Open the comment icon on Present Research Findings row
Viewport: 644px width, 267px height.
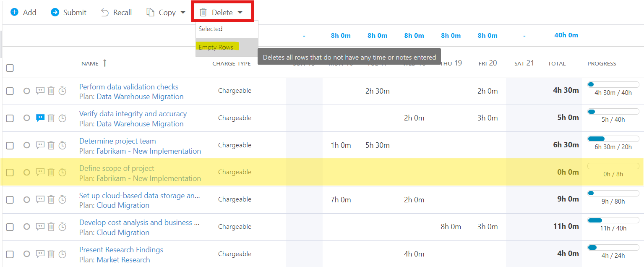pos(40,254)
